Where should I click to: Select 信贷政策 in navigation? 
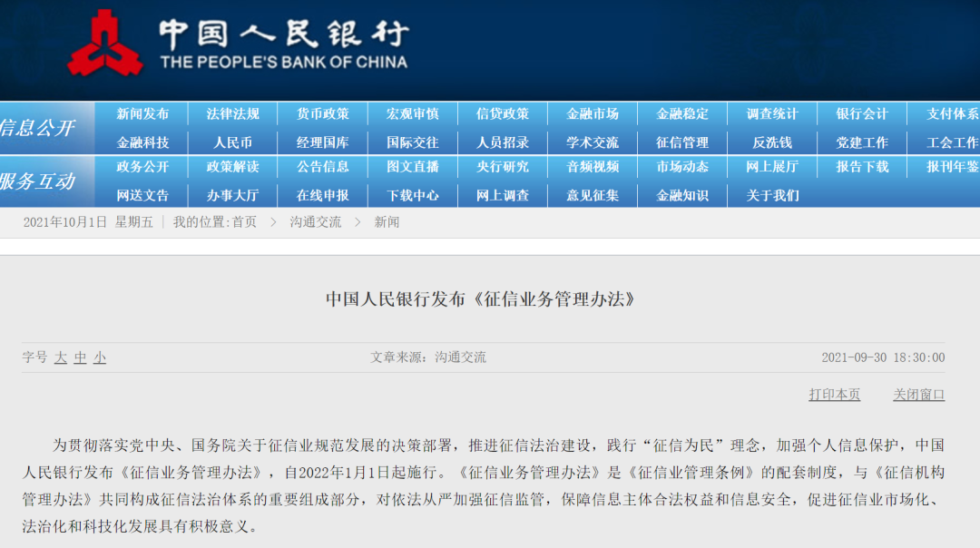click(x=503, y=113)
